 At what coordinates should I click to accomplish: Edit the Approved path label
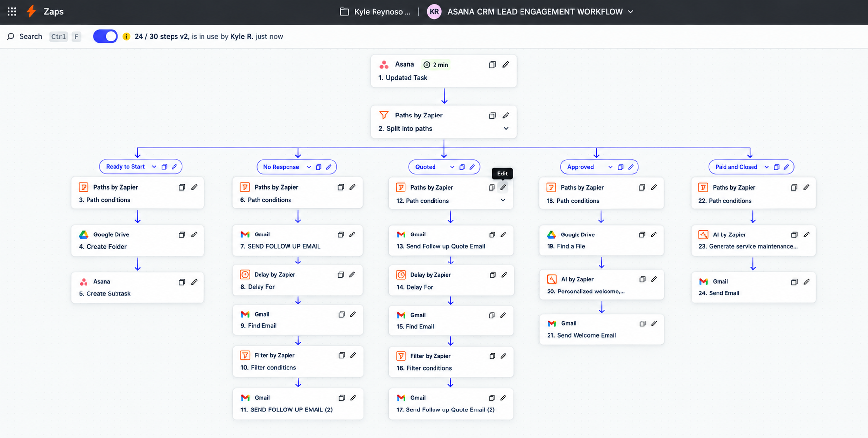click(x=631, y=167)
